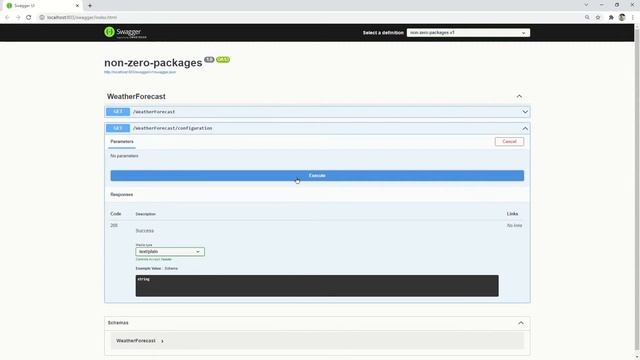Image resolution: width=640 pixels, height=360 pixels.
Task: Click the string example value box
Action: pos(317,286)
